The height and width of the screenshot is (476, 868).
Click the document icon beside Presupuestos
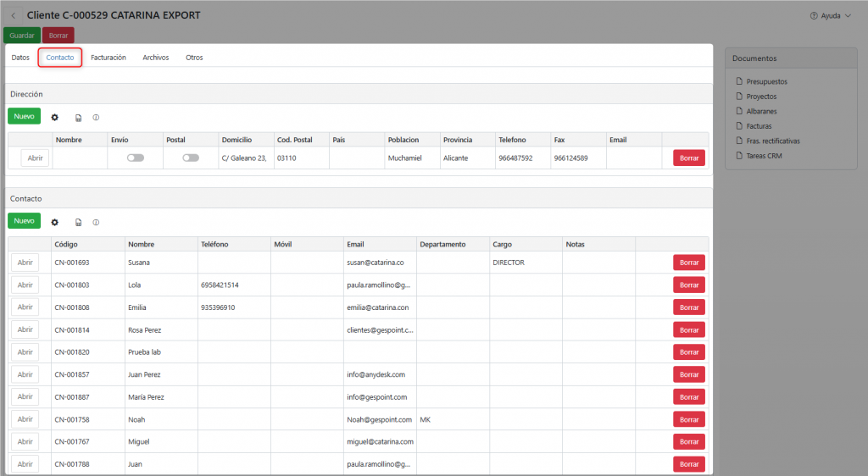pos(740,82)
